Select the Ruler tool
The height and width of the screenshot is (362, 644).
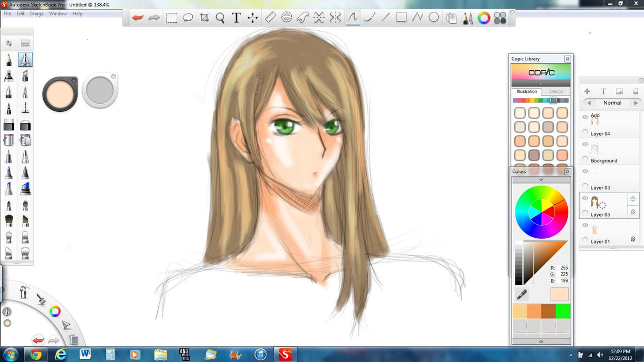pyautogui.click(x=271, y=18)
